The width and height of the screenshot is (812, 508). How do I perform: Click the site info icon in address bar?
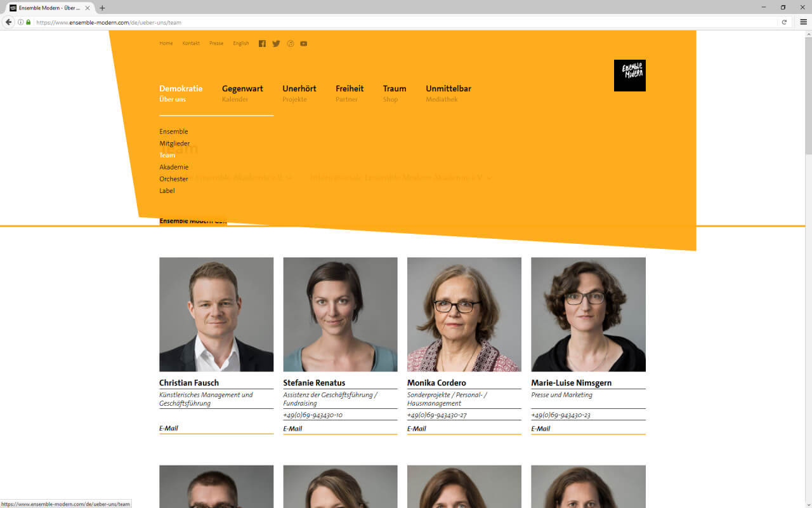[x=20, y=22]
